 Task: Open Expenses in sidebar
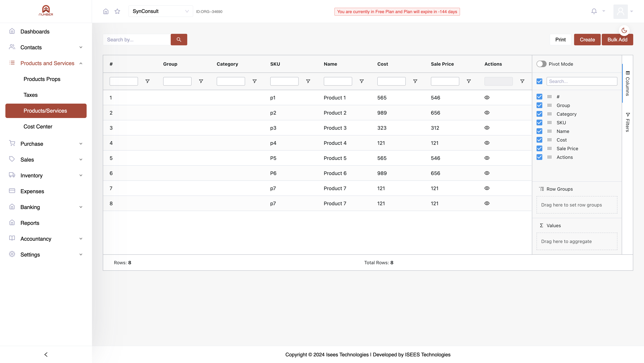point(46,191)
